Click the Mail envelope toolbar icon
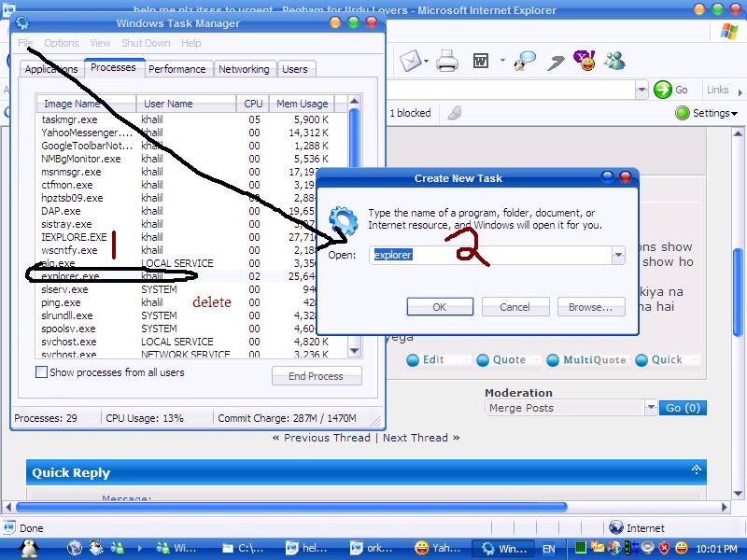The height and width of the screenshot is (560, 747). point(411,62)
